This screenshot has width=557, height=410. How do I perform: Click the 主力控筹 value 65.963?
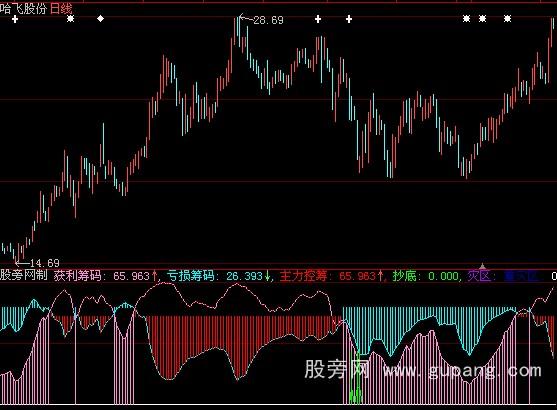tap(357, 276)
